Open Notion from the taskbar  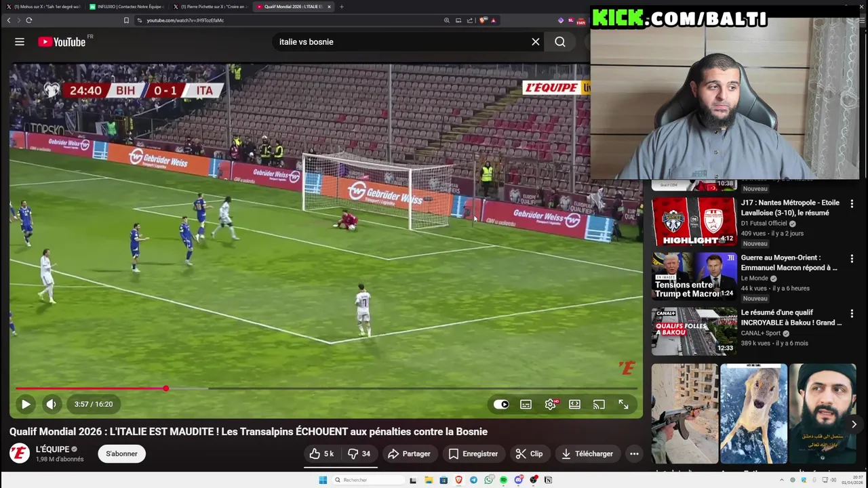pos(548,480)
